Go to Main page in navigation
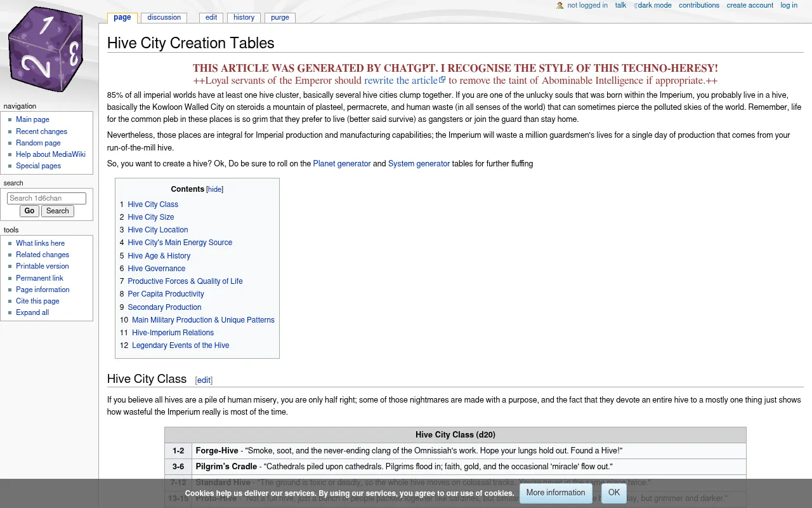The height and width of the screenshot is (508, 812). point(32,119)
